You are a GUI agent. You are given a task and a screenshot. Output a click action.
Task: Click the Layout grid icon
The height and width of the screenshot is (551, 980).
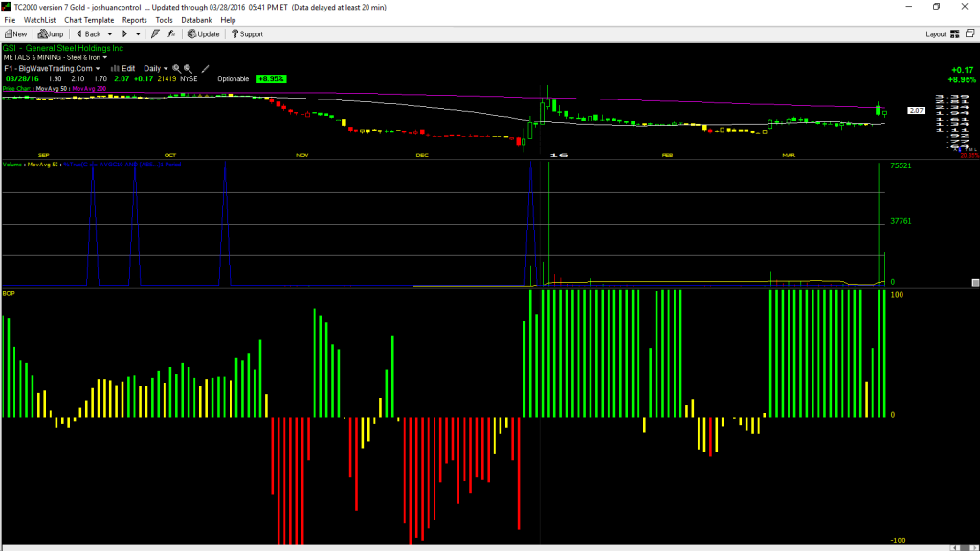click(x=955, y=34)
